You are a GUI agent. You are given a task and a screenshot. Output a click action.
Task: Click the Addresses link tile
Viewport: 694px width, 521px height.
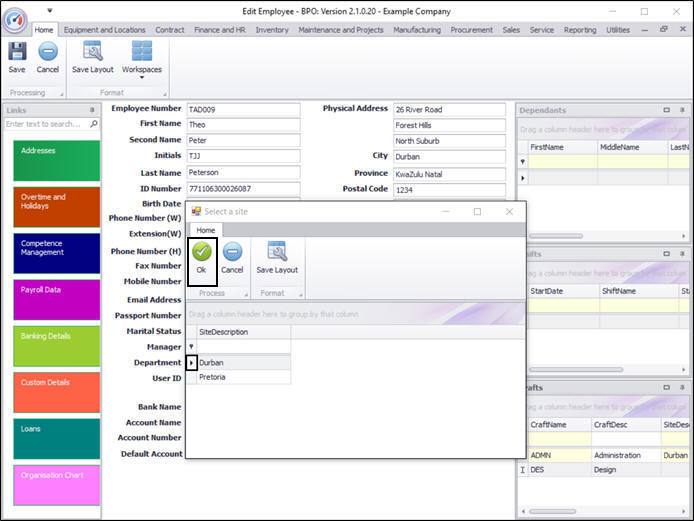click(57, 161)
